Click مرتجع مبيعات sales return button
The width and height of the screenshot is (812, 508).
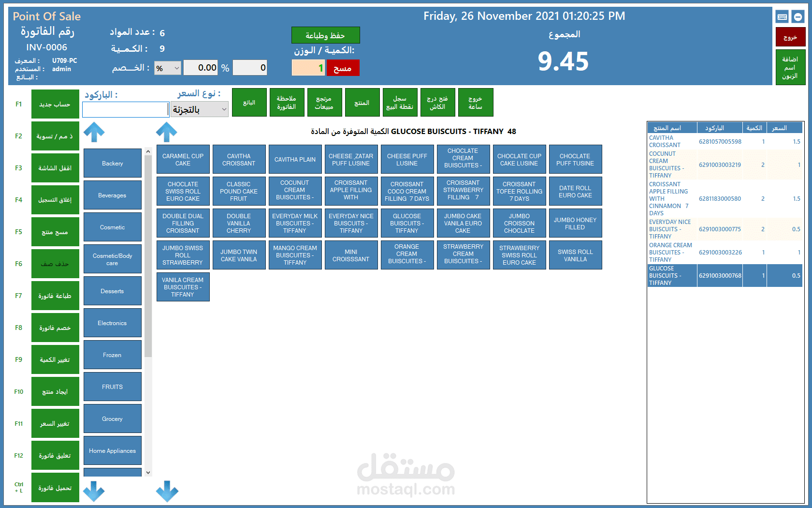point(324,103)
